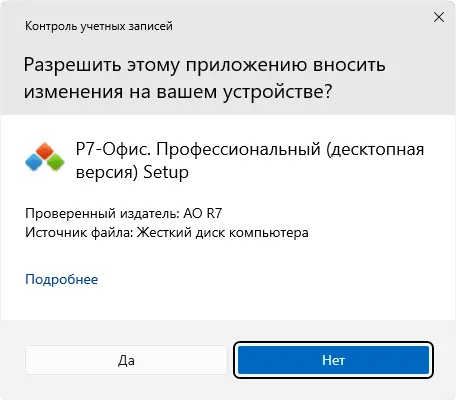Click the Жесткий диск компьютера text
Image resolution: width=456 pixels, height=400 pixels.
223,232
